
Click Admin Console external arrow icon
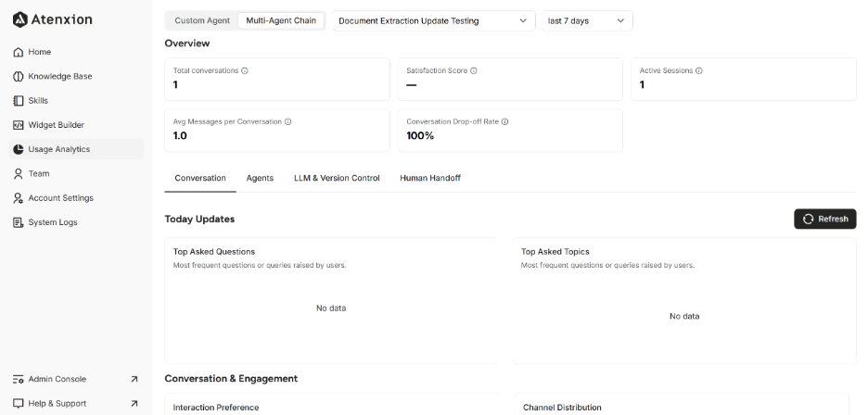point(134,379)
